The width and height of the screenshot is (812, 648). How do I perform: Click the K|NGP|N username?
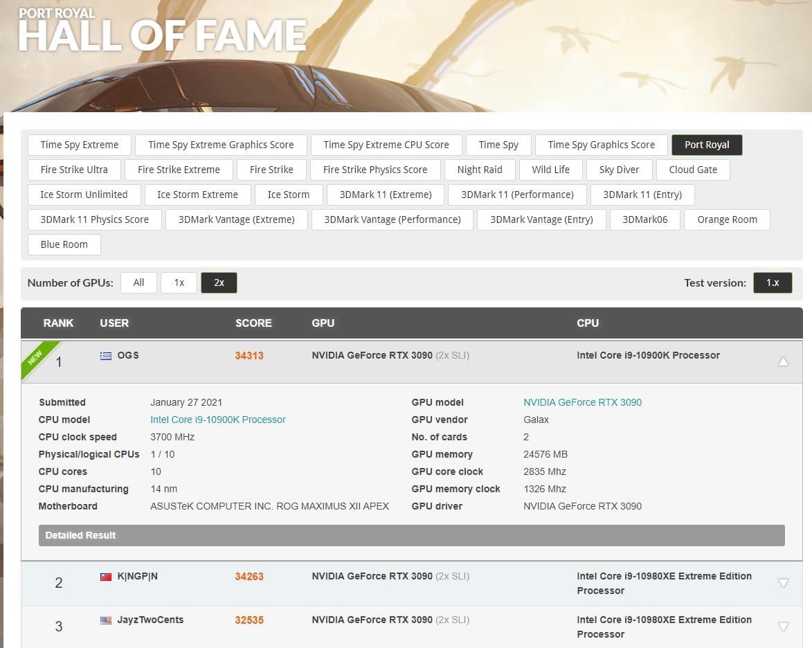tap(138, 576)
